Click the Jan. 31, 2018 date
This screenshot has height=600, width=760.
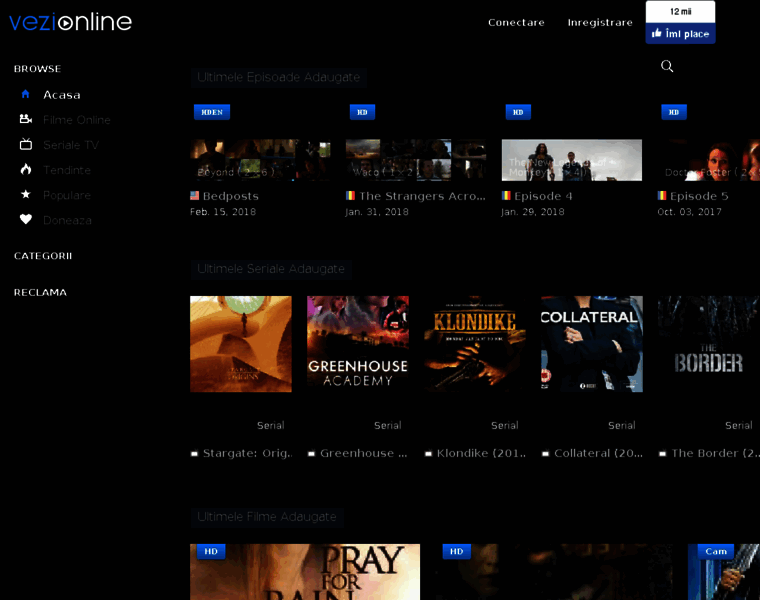point(377,212)
